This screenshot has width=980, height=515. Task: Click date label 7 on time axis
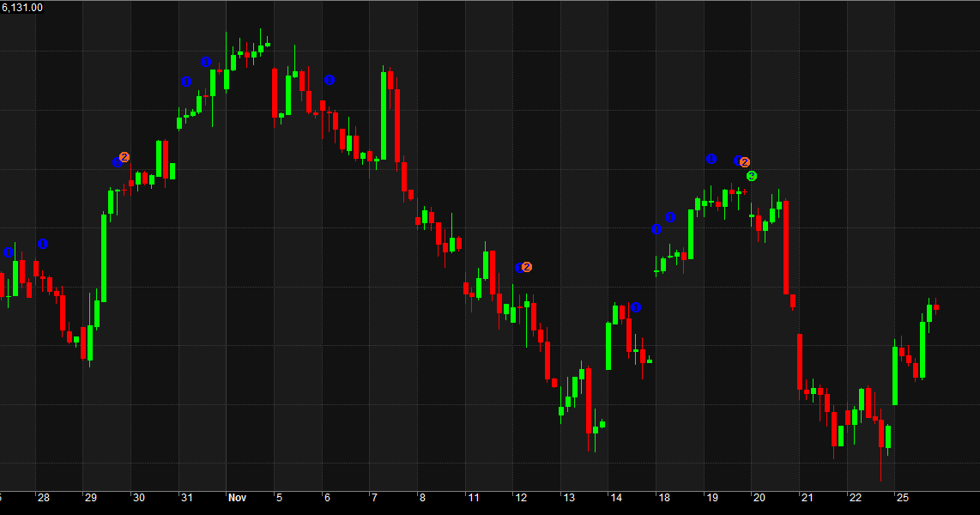point(374,498)
